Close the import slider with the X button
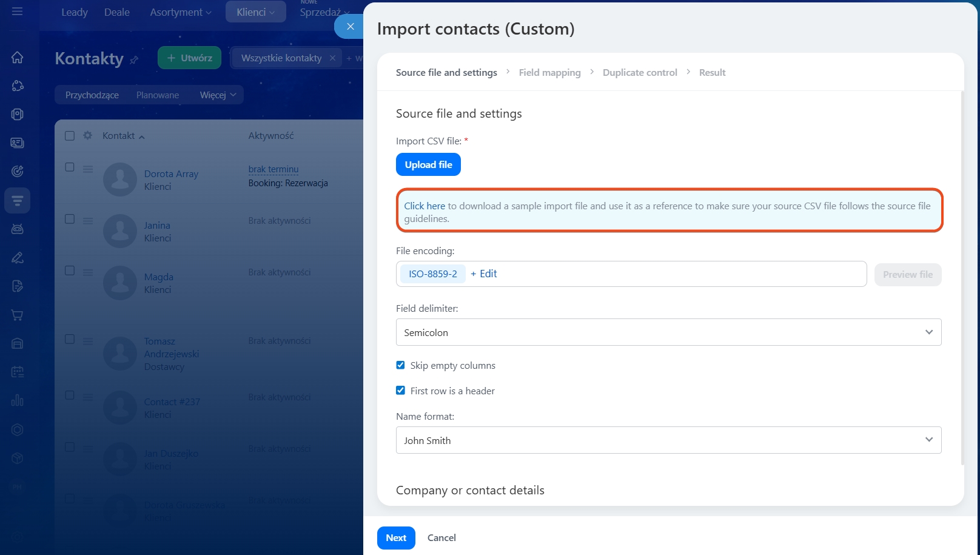Image resolution: width=980 pixels, height=555 pixels. 350,27
